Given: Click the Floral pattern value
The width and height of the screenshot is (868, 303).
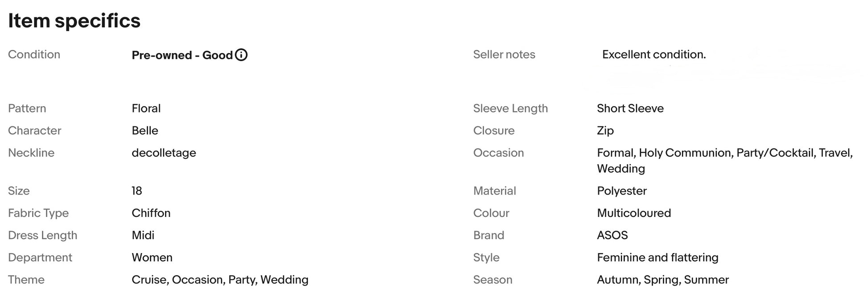Looking at the screenshot, I should click(x=146, y=108).
